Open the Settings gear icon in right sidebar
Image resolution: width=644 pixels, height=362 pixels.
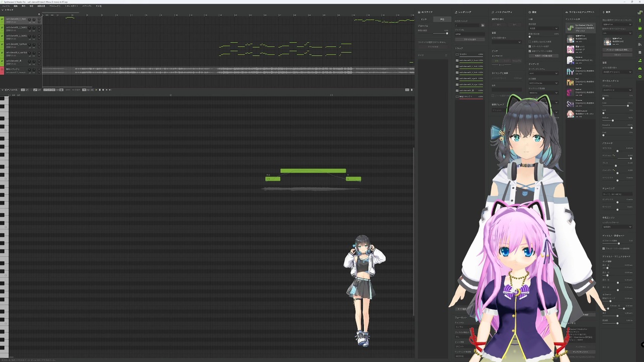click(640, 76)
